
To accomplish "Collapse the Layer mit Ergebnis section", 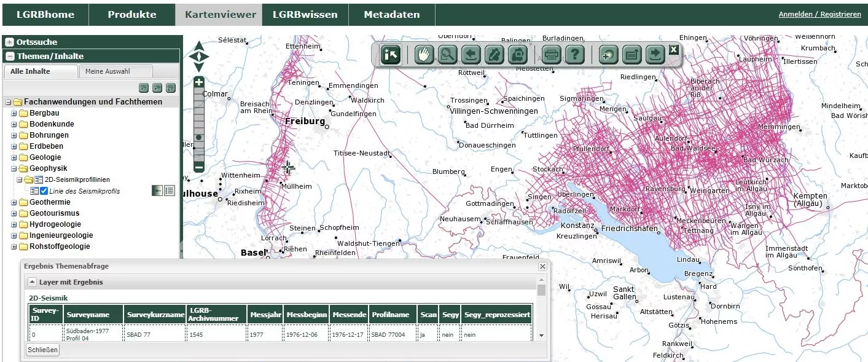I will [x=33, y=282].
